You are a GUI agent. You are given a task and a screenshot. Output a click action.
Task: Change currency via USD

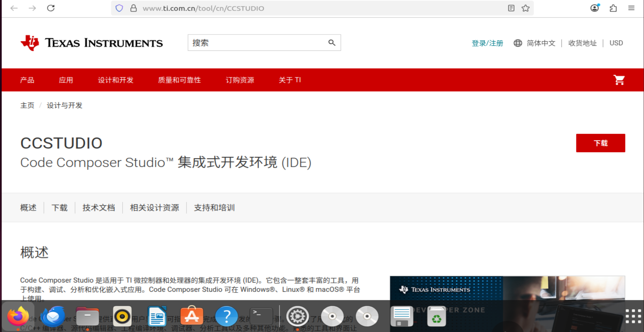(616, 43)
